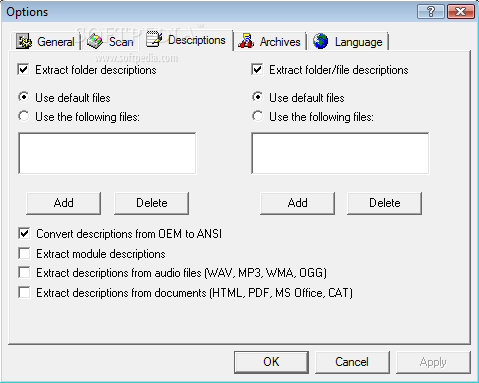Viewport: 479px width, 383px height.
Task: Close the Options dialog window
Action: pyautogui.click(x=461, y=12)
